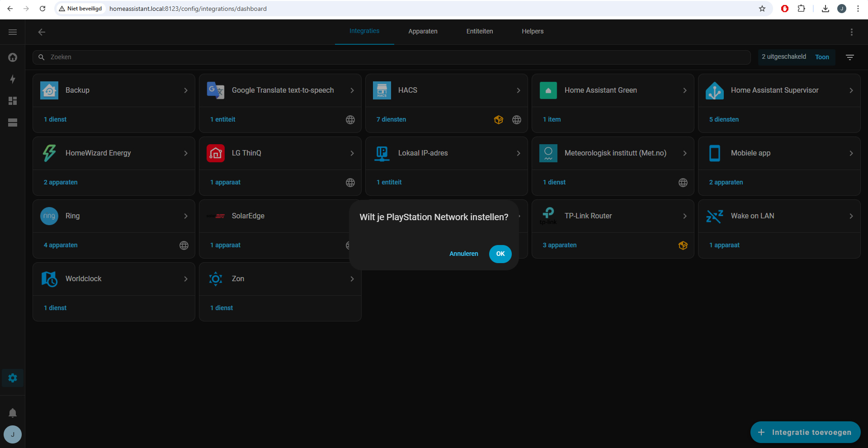The height and width of the screenshot is (448, 868).
Task: Expand the Wake on LAN chevron
Action: click(x=851, y=216)
